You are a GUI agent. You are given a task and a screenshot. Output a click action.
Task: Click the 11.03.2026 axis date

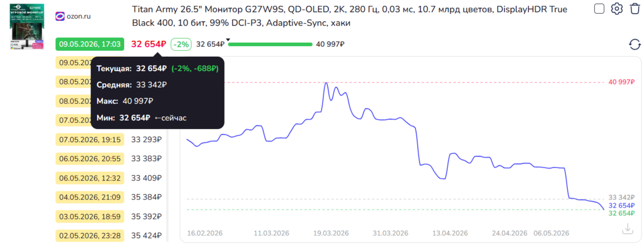[271, 233]
